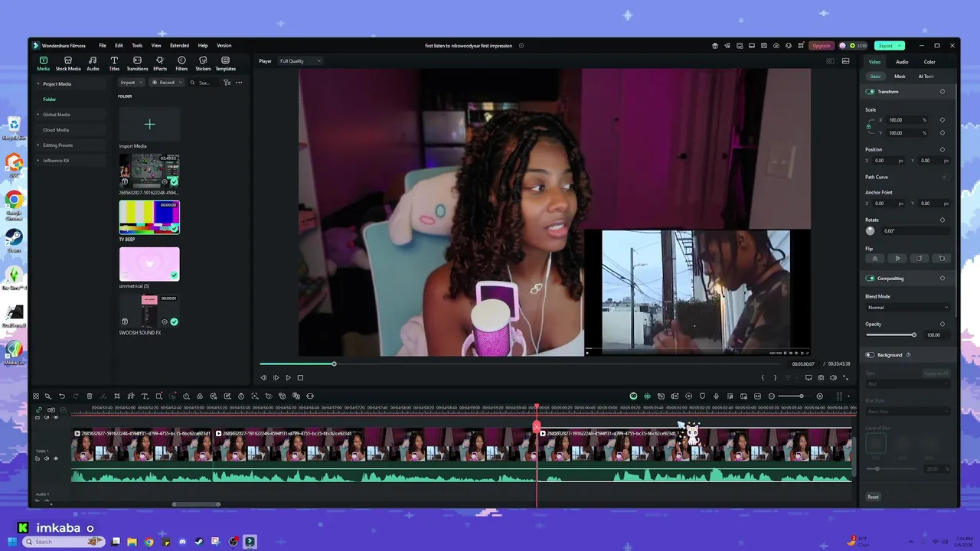
Task: Enter fullscreen preview with expand arrows
Action: tap(845, 377)
